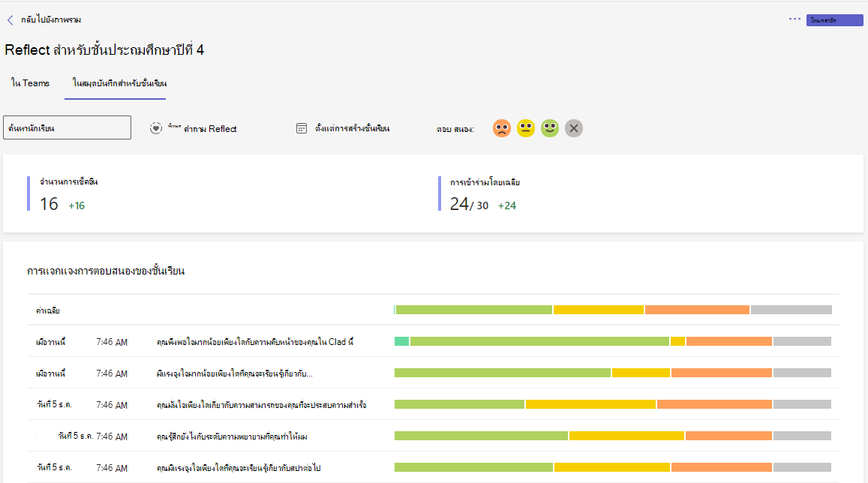Viewport: 868px width, 483px height.
Task: Click the teal segment in first check-in bar
Action: pos(401,341)
